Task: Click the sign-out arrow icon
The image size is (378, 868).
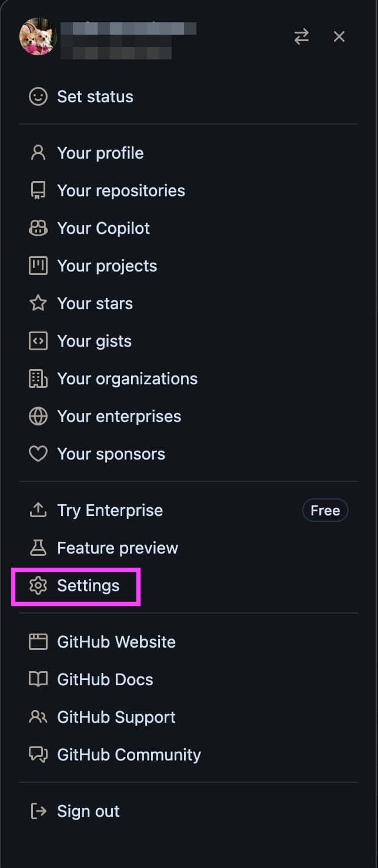Action: (38, 811)
